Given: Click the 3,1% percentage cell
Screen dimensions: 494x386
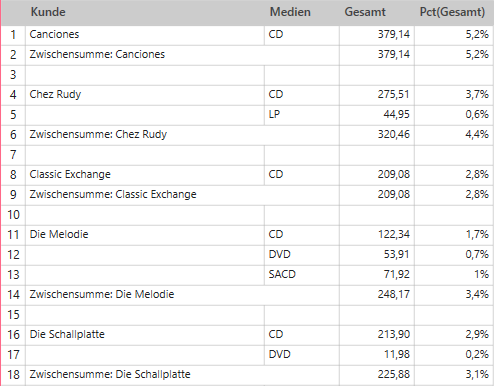Looking at the screenshot, I should (x=454, y=375).
